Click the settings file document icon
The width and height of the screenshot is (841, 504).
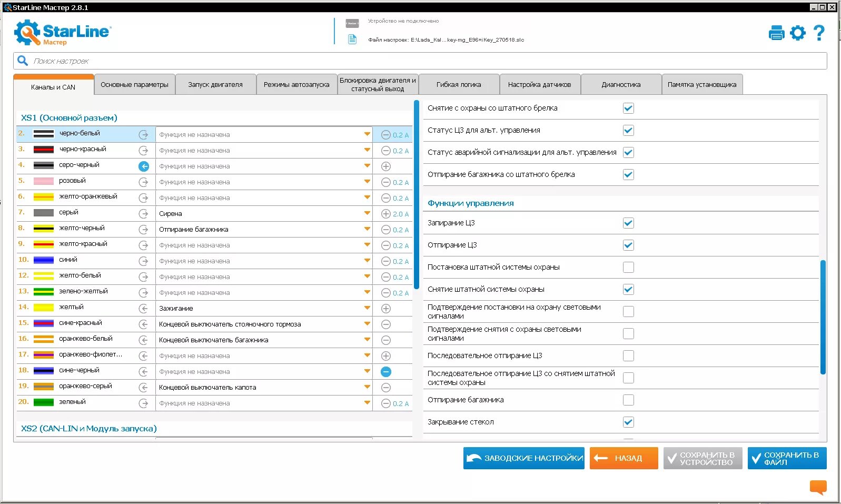tap(352, 39)
